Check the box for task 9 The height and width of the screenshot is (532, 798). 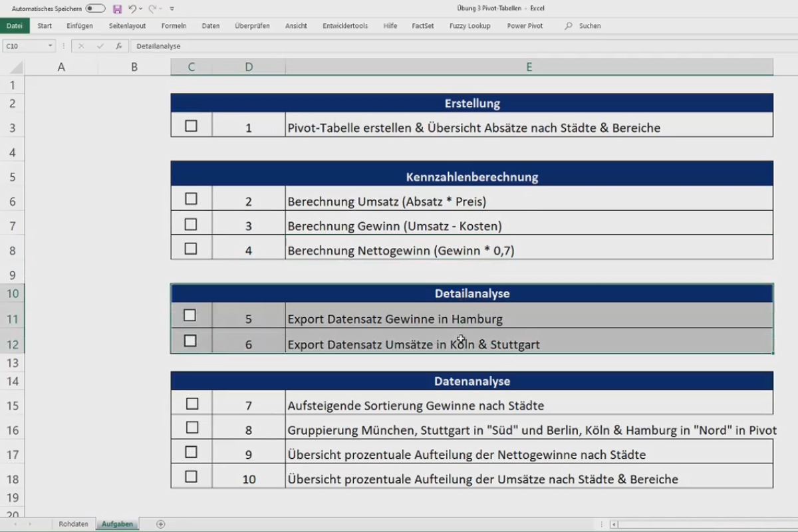pos(191,452)
